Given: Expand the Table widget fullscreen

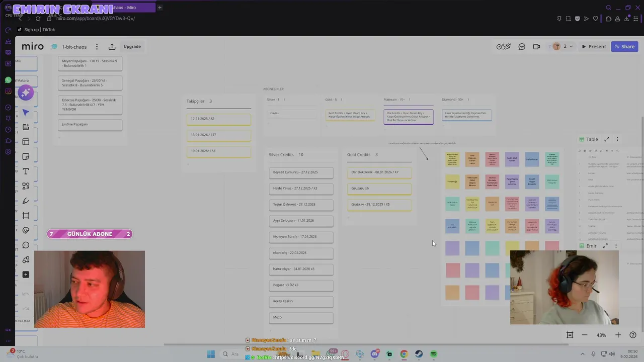Looking at the screenshot, I should pos(607,139).
